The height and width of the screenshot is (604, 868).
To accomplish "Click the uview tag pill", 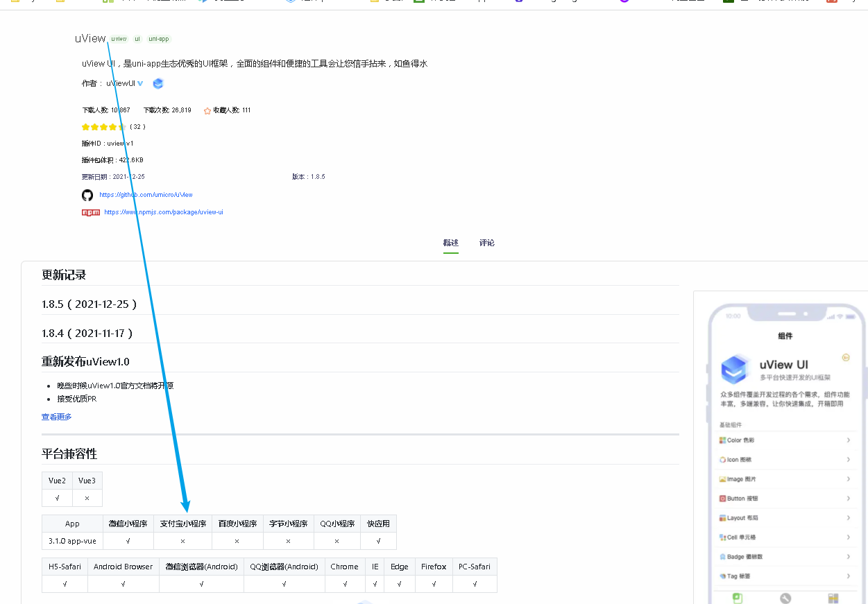I will [x=119, y=39].
